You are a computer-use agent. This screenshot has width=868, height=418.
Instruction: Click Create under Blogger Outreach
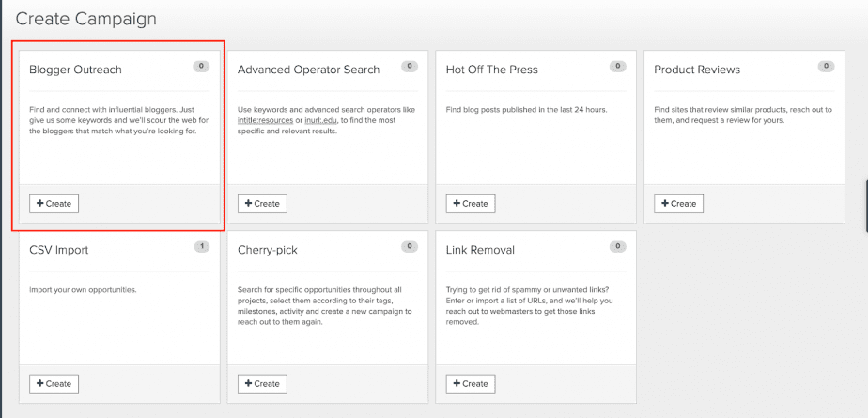point(54,203)
